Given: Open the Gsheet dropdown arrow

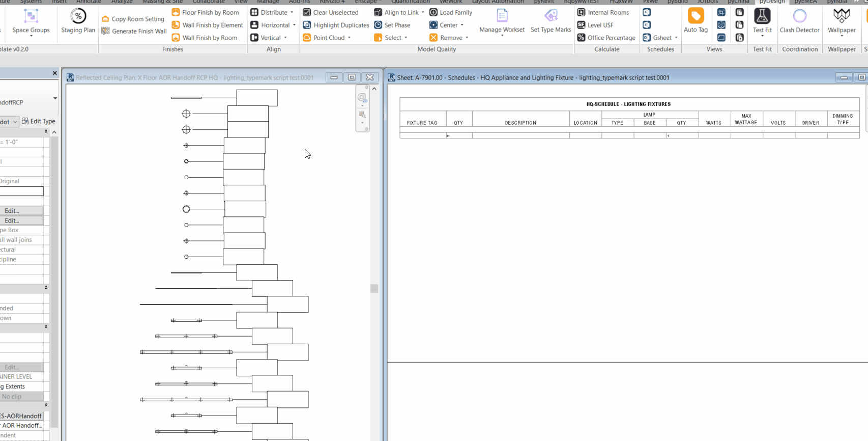Looking at the screenshot, I should point(676,38).
